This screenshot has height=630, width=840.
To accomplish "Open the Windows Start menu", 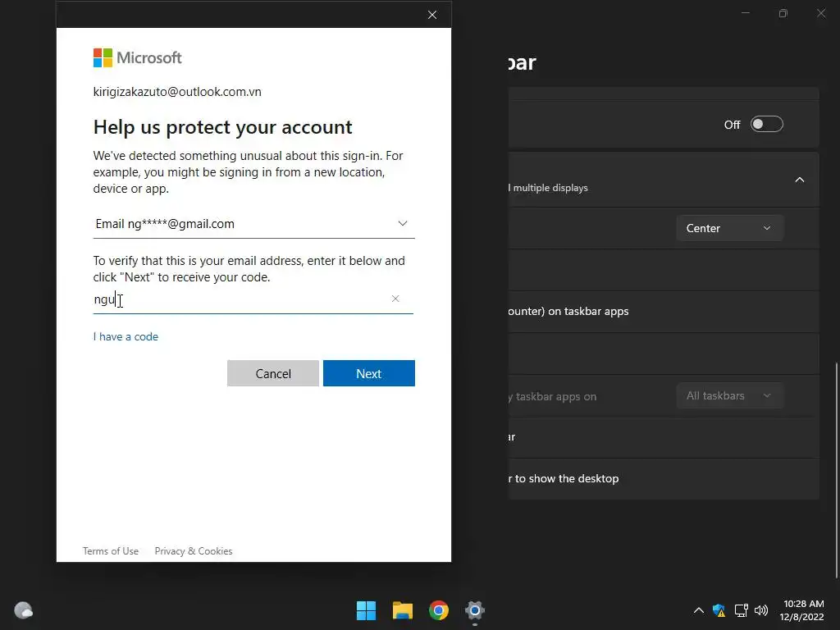I will 367,610.
